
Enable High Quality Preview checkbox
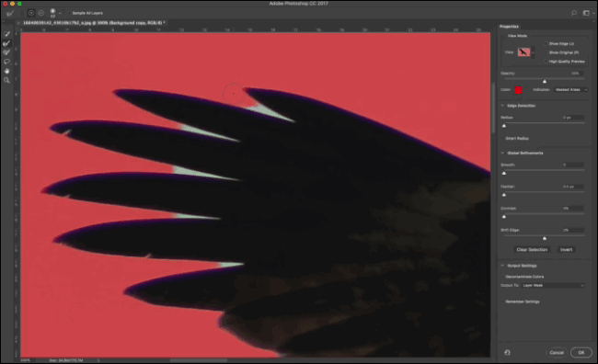[x=546, y=62]
